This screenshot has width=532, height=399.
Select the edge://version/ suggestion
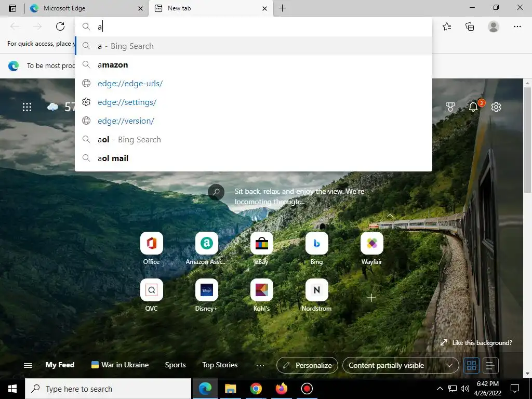pyautogui.click(x=254, y=121)
